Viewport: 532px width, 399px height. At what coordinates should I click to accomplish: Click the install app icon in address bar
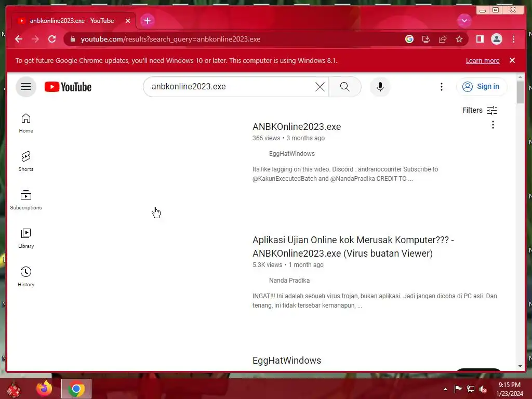(x=426, y=39)
